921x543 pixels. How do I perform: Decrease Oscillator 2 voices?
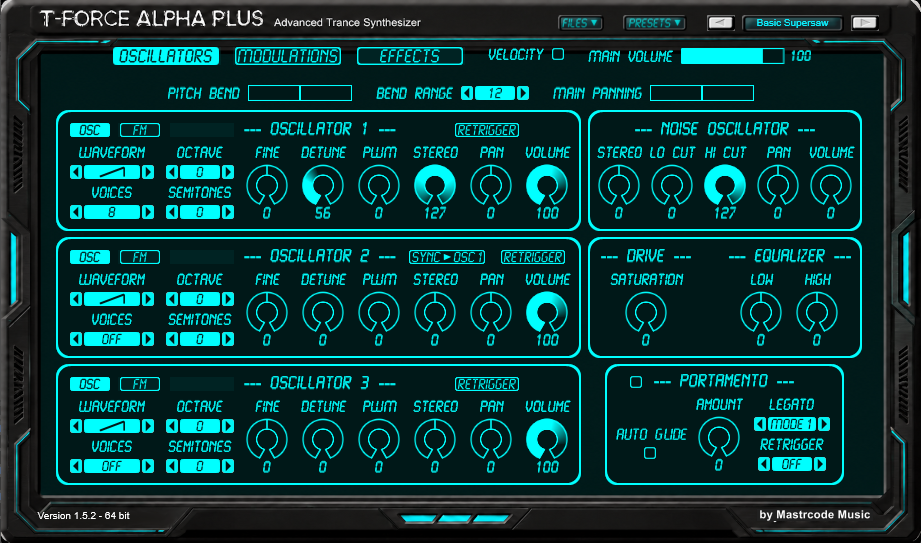coord(76,339)
